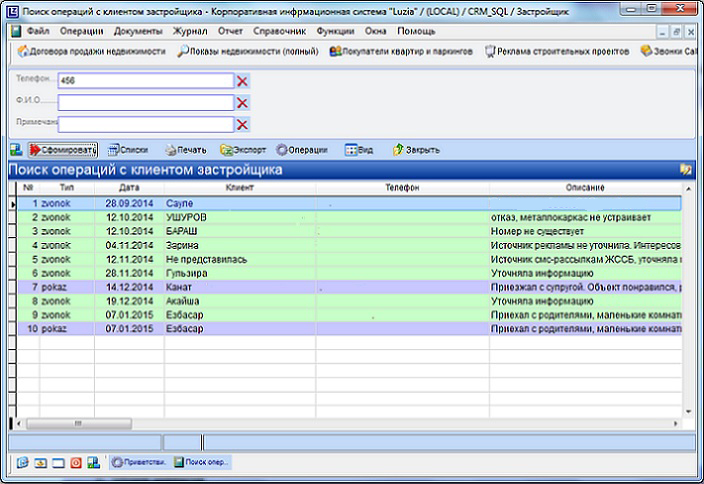The height and width of the screenshot is (484, 704).
Task: Sort by the Клиент column header
Action: click(x=240, y=188)
